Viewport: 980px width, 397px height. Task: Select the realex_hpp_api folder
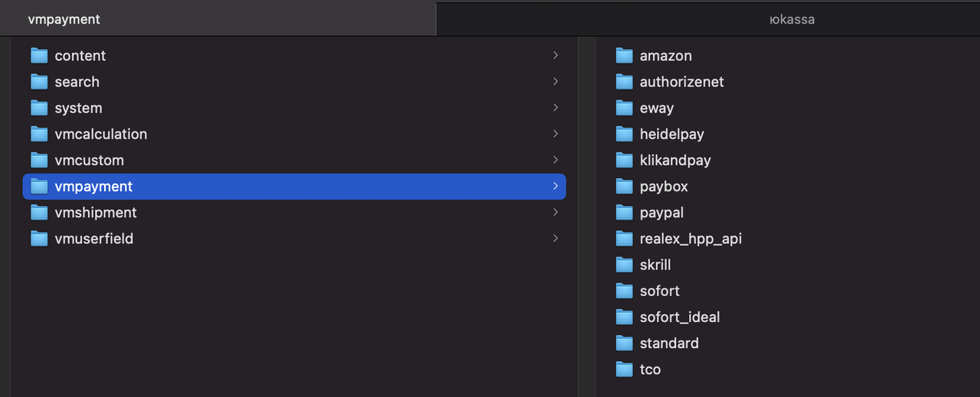pos(691,239)
